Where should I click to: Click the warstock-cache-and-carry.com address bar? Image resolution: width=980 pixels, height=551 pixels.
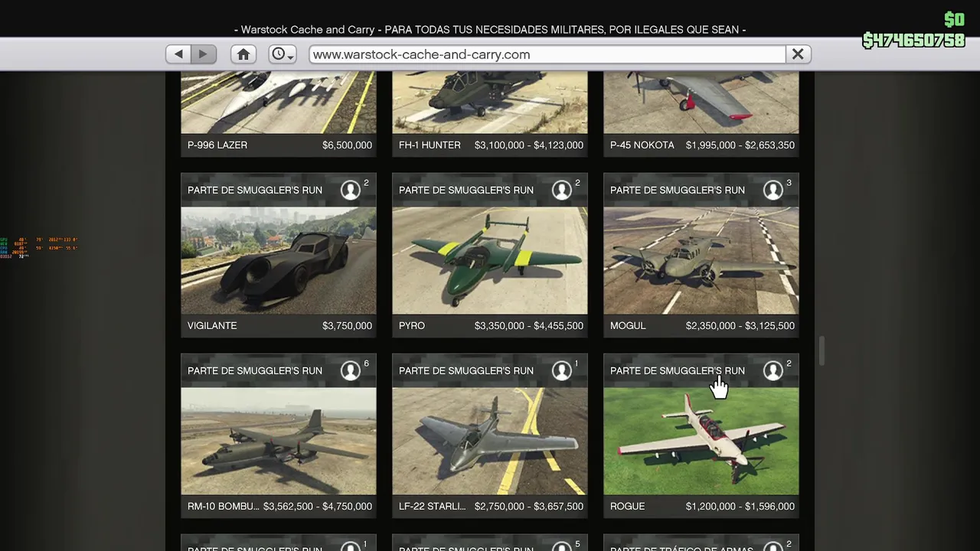[547, 54]
